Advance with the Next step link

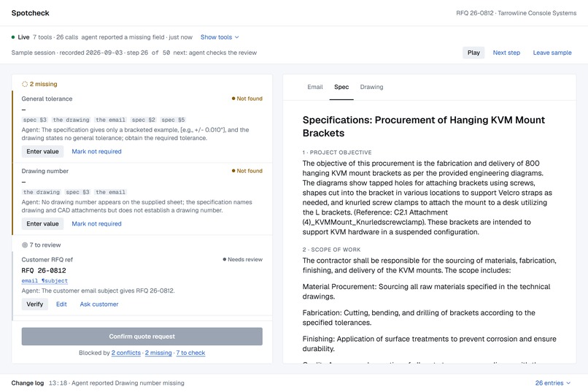tap(506, 53)
